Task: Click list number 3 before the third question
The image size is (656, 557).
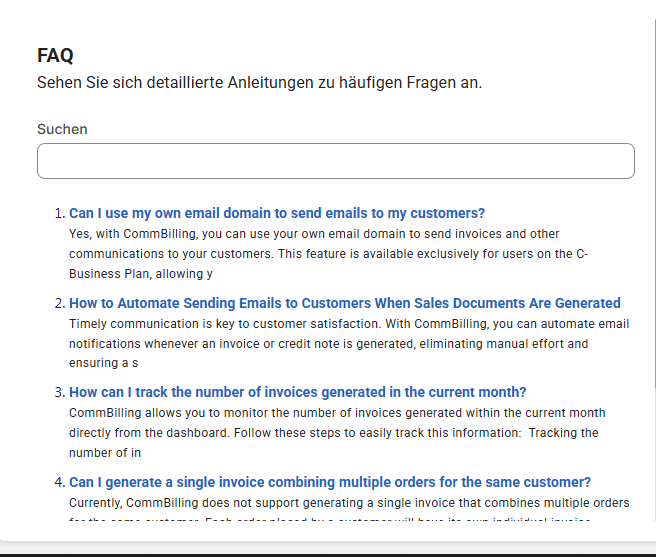Action: click(x=59, y=393)
